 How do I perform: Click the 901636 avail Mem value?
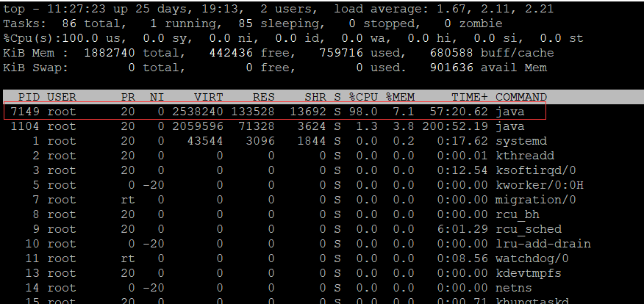(451, 68)
